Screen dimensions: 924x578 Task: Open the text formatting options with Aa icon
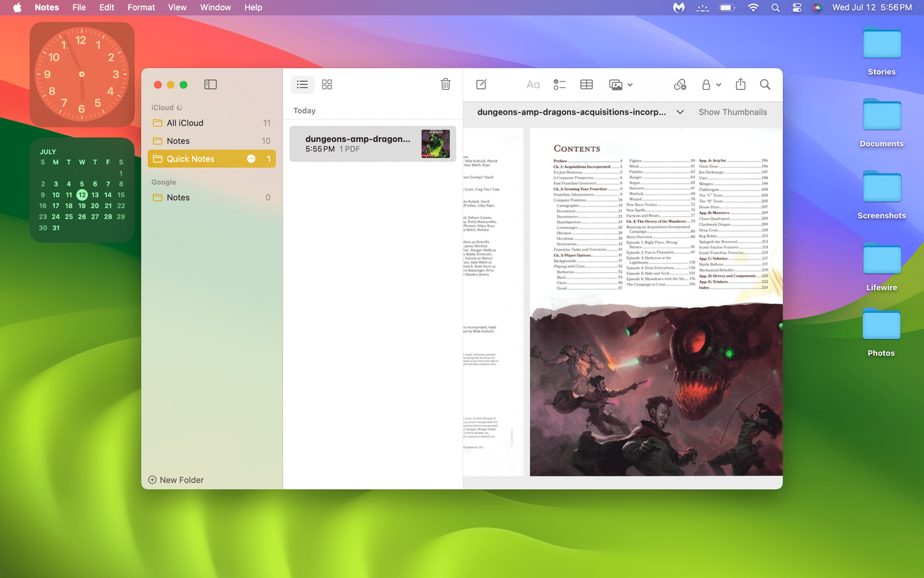[x=532, y=84]
